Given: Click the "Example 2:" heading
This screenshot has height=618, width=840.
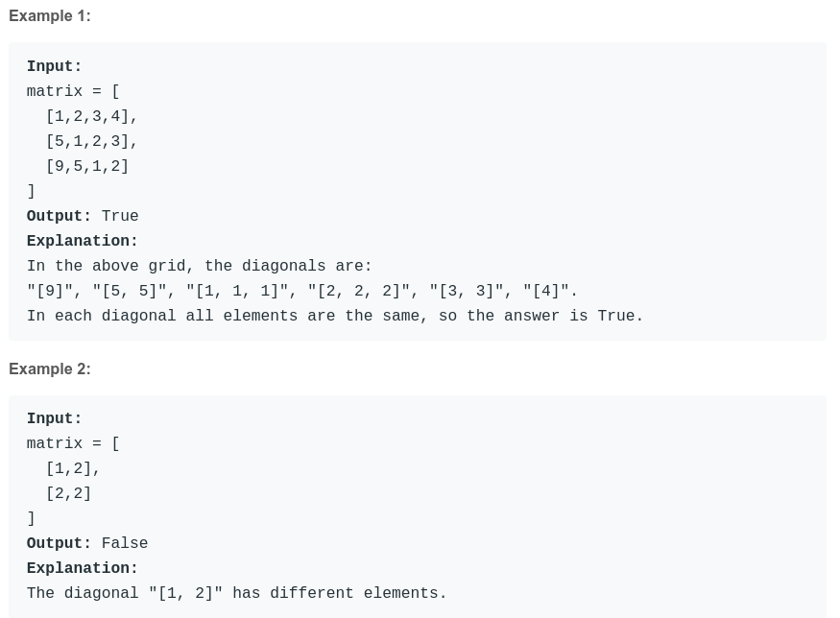Looking at the screenshot, I should (x=50, y=369).
